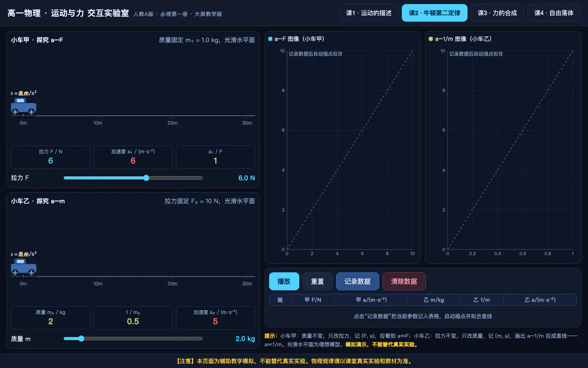Image resolution: width=588 pixels, height=368 pixels.
Task: Click the green legend square for a–1/m 图像
Action: tap(431, 39)
